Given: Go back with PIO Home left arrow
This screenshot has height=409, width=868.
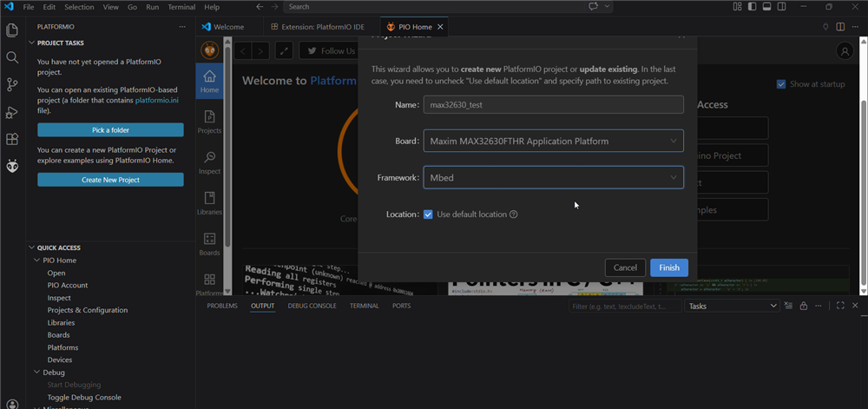Looking at the screenshot, I should pyautogui.click(x=242, y=51).
